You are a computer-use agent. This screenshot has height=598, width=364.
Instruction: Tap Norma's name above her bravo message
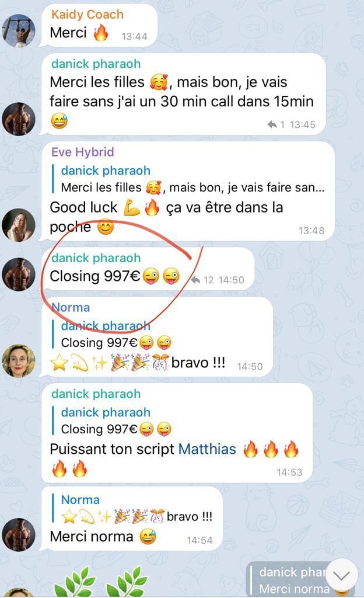coord(71,307)
